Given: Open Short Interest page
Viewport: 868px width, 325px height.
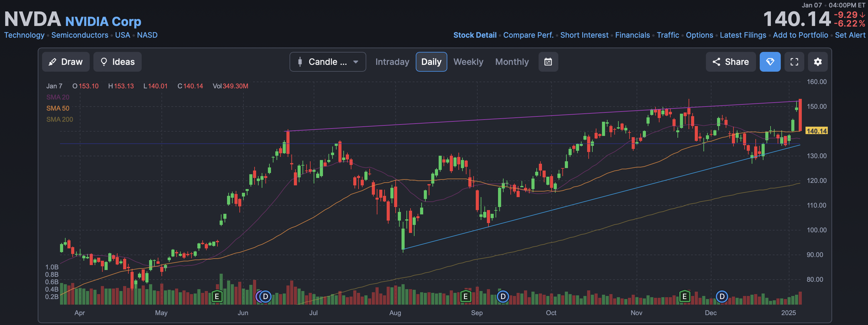Looking at the screenshot, I should (x=584, y=35).
